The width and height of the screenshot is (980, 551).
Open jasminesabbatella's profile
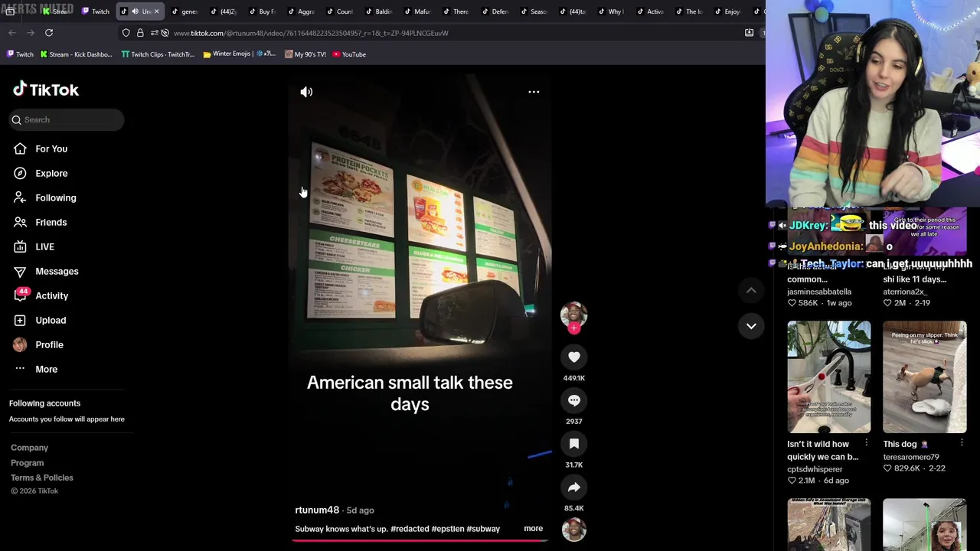(819, 292)
